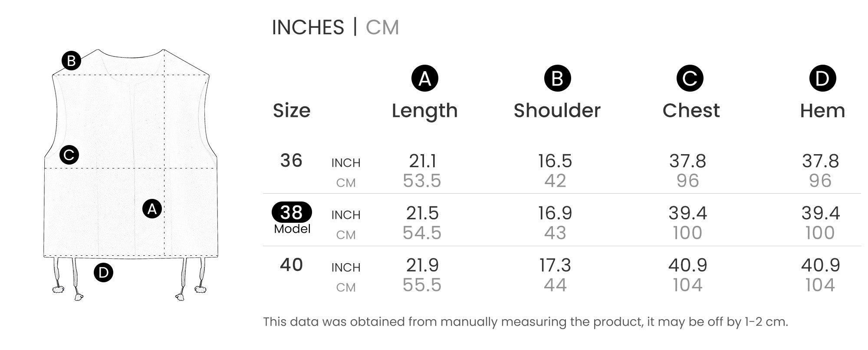
Task: Click the B marker on vest shoulder
Action: (x=71, y=61)
